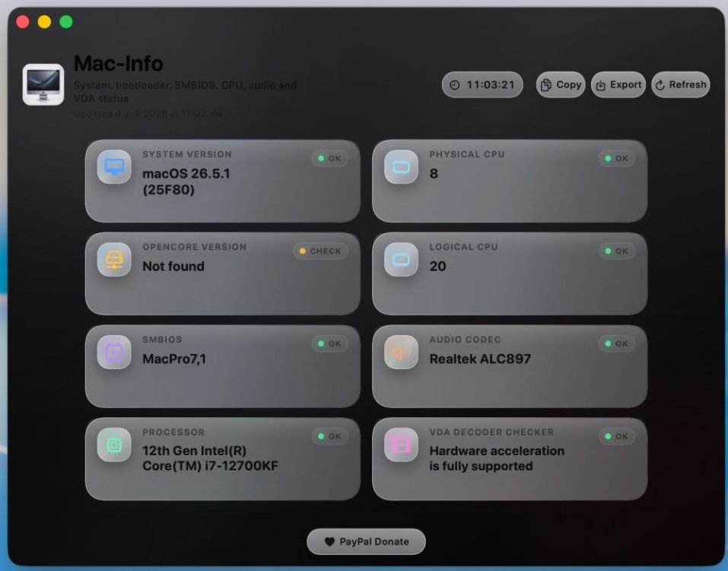Select 'Hardware acceleration is fully supported' text

[497, 458]
